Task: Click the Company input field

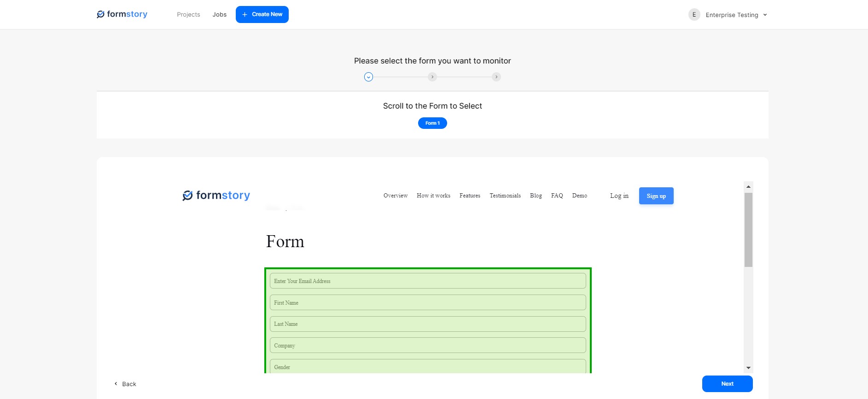Action: [428, 345]
